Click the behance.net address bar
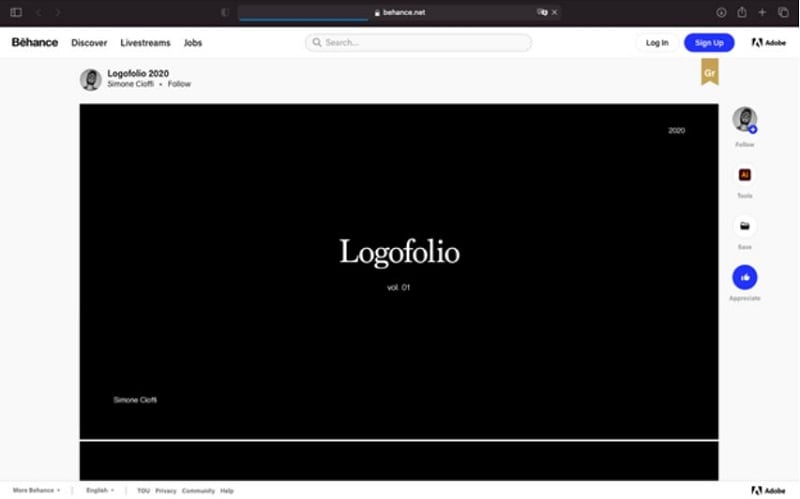The height and width of the screenshot is (499, 800). tap(399, 12)
